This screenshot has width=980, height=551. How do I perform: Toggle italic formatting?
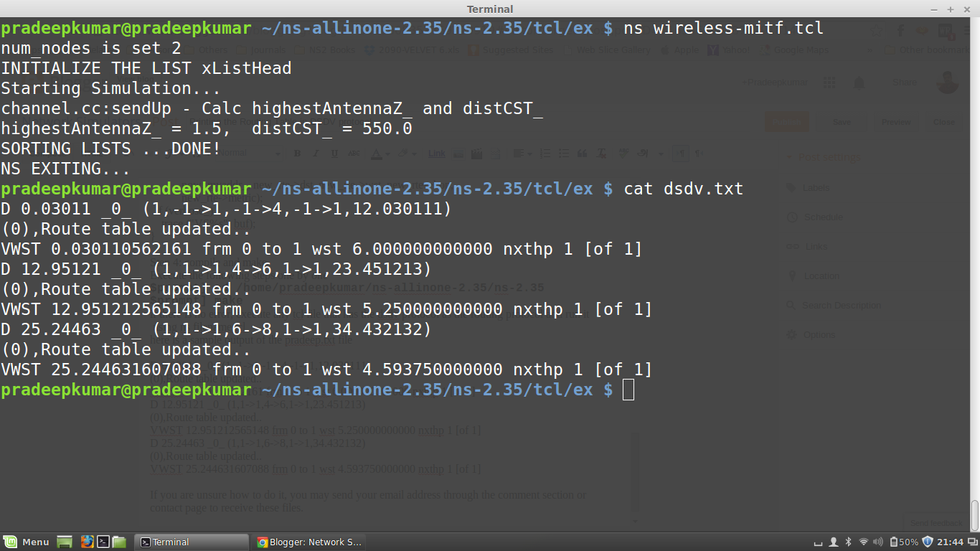pyautogui.click(x=316, y=153)
